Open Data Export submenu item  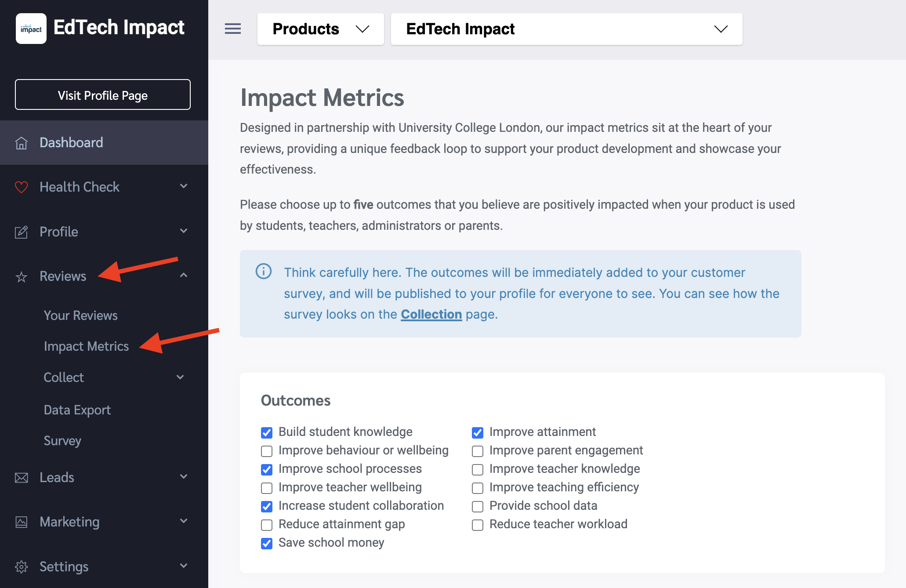pyautogui.click(x=77, y=410)
